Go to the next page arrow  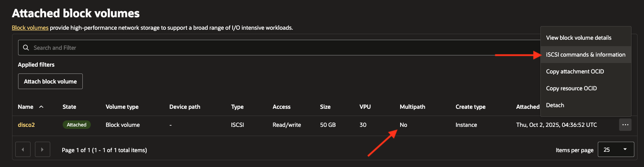[x=42, y=150]
